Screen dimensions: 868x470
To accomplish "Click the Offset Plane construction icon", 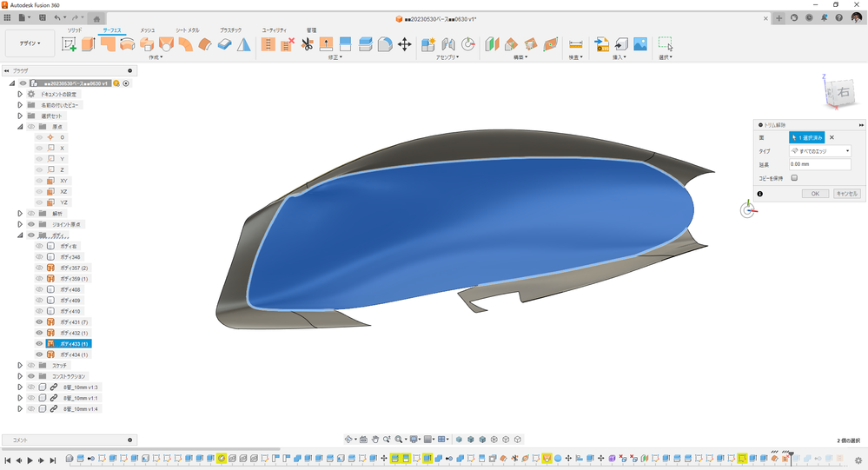I will pyautogui.click(x=492, y=44).
